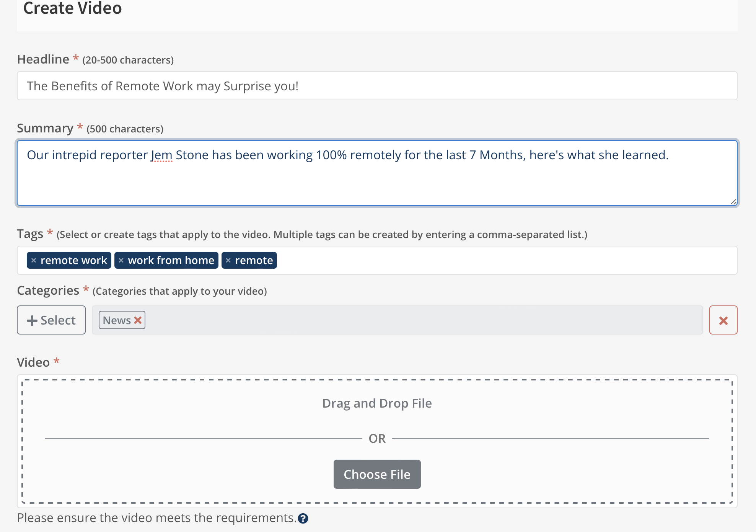This screenshot has width=756, height=532.
Task: Remove the "remote work" tag
Action: [33, 260]
